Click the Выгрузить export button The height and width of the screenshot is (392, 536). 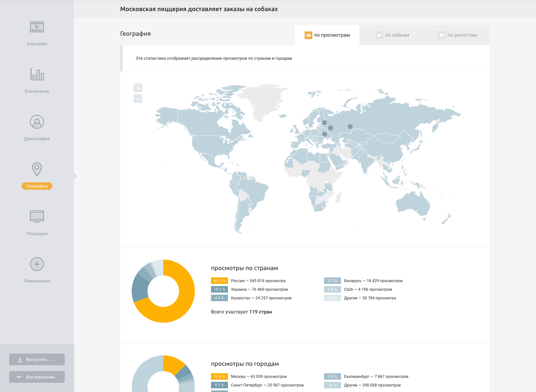37,359
